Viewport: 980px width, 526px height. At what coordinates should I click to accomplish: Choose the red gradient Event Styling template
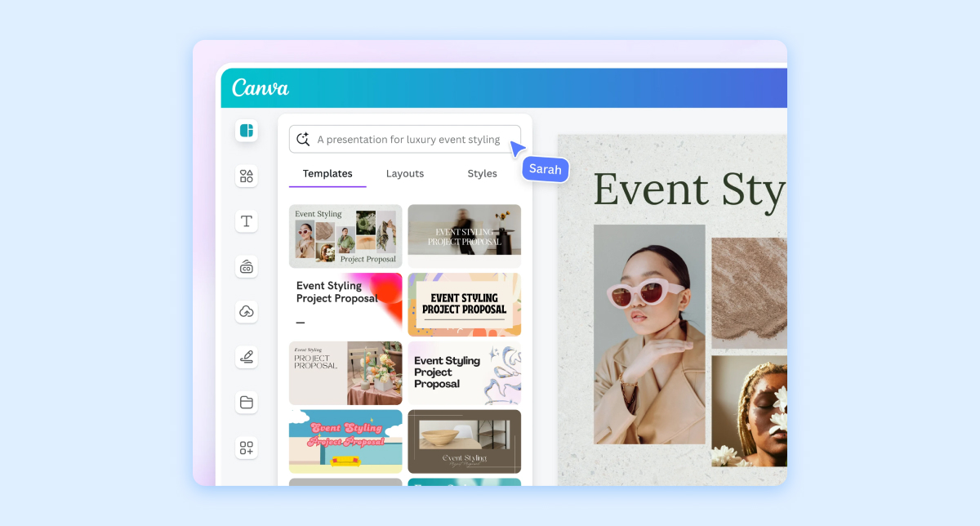[x=345, y=305]
